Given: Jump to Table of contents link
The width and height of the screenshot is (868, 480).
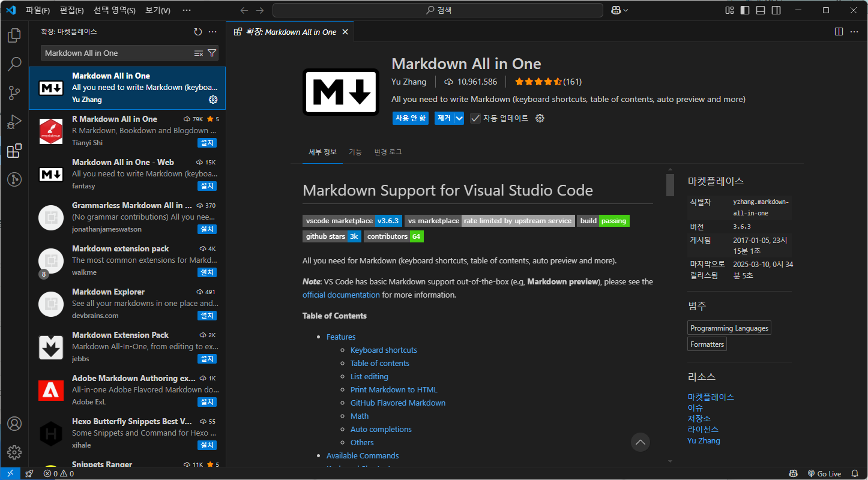Looking at the screenshot, I should point(380,363).
